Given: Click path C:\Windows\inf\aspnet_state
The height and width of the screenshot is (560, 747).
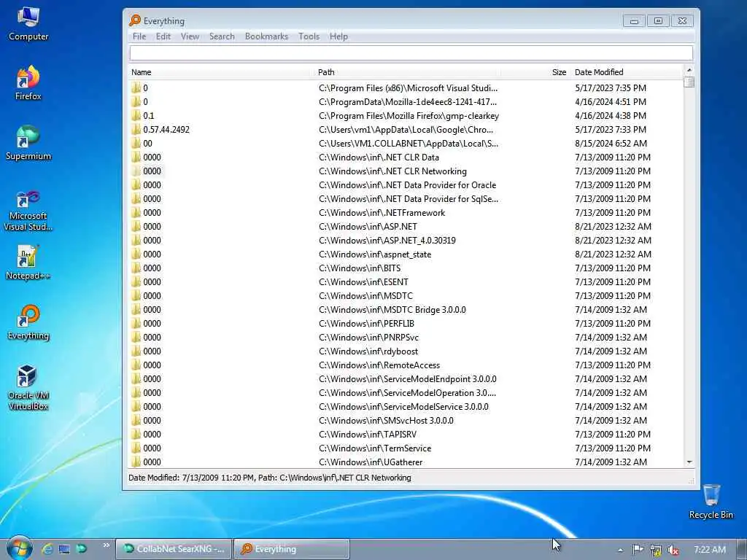Looking at the screenshot, I should pos(375,254).
